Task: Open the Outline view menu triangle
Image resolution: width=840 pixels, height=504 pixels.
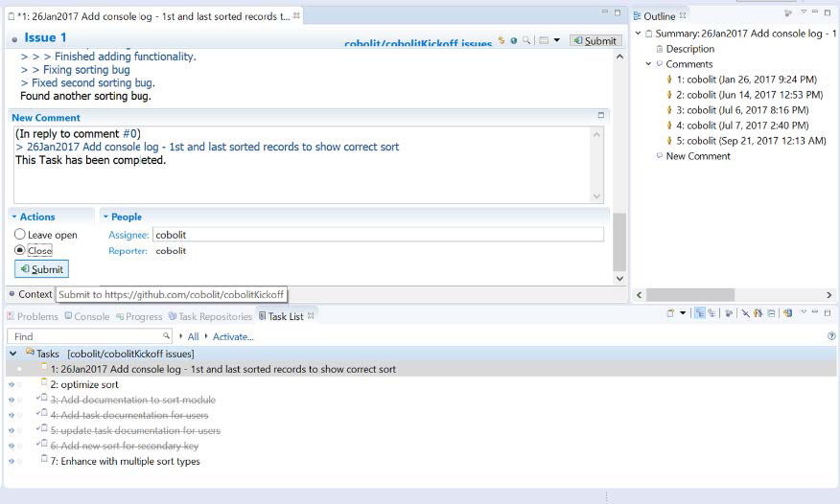Action: click(x=803, y=11)
